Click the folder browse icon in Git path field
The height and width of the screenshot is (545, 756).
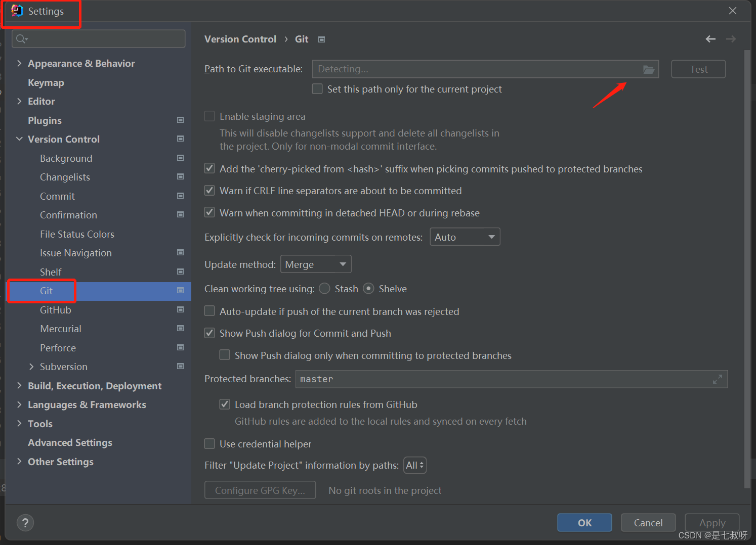click(648, 69)
